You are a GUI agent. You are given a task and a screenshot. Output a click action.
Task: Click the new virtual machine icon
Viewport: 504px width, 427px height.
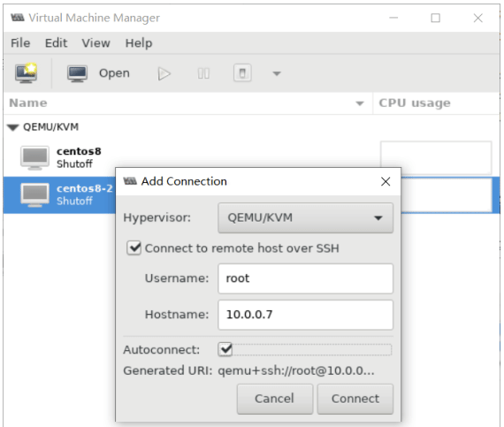26,72
